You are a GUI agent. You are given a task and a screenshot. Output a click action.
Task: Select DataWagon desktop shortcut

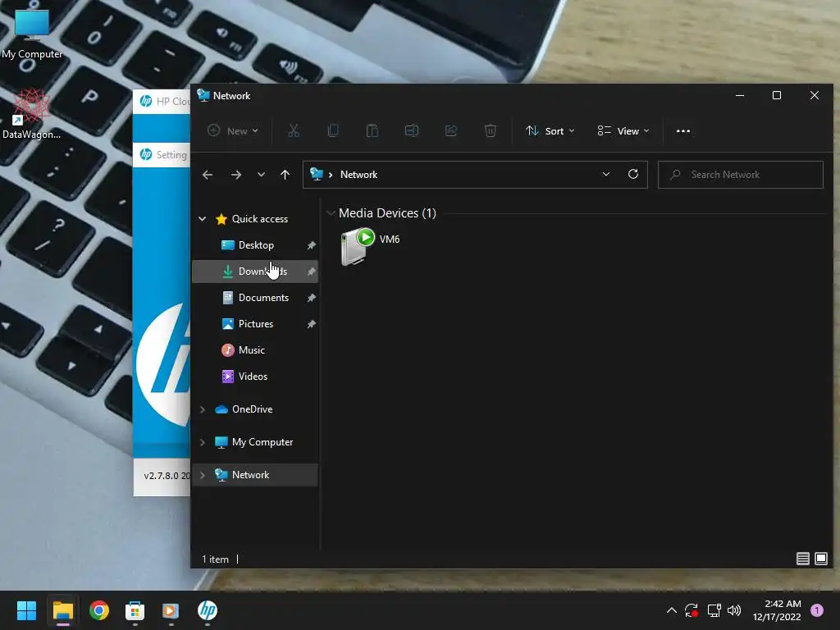[x=32, y=114]
